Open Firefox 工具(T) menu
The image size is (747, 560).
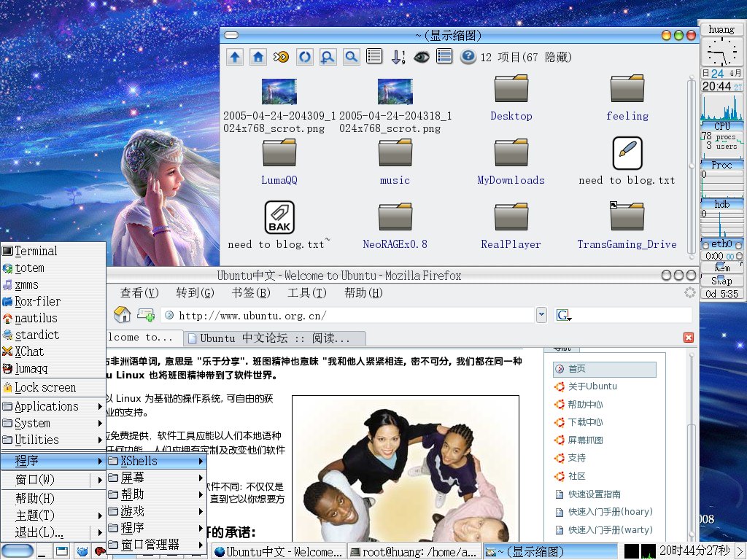(x=306, y=293)
